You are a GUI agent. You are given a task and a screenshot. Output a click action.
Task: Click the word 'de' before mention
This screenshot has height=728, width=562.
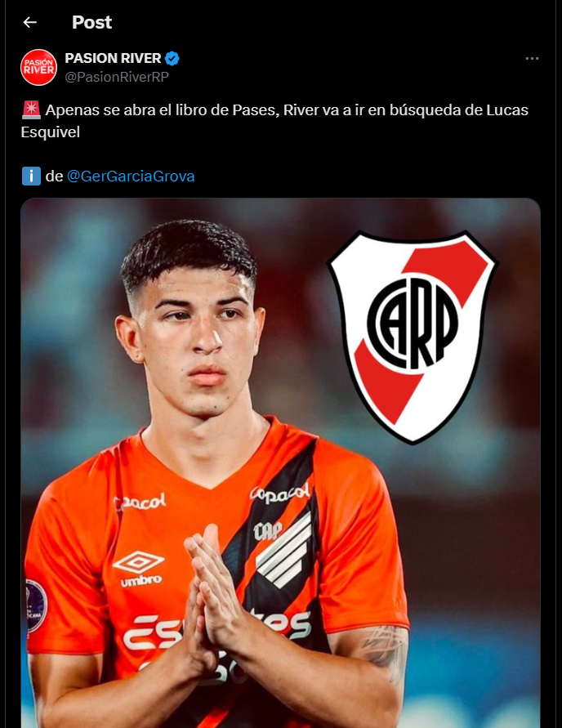pos(54,176)
